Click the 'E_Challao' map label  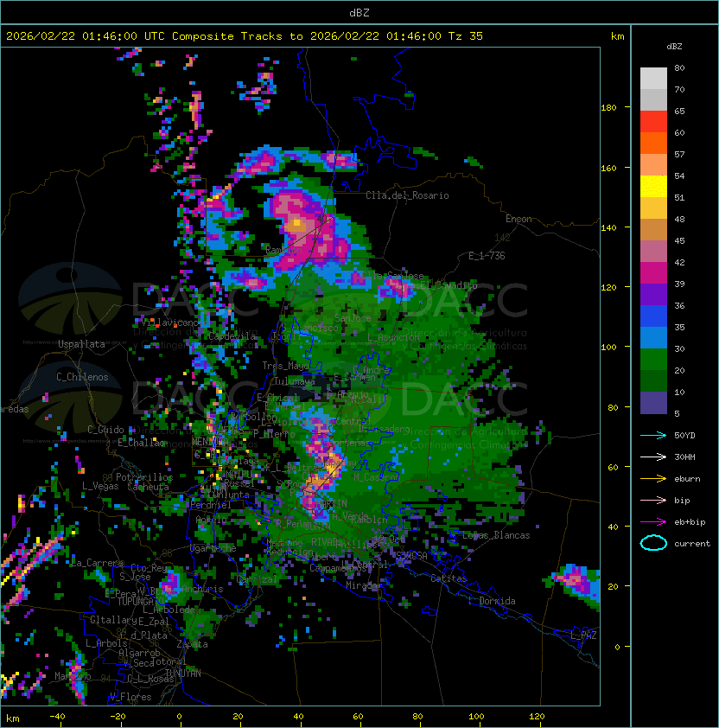pyautogui.click(x=141, y=443)
